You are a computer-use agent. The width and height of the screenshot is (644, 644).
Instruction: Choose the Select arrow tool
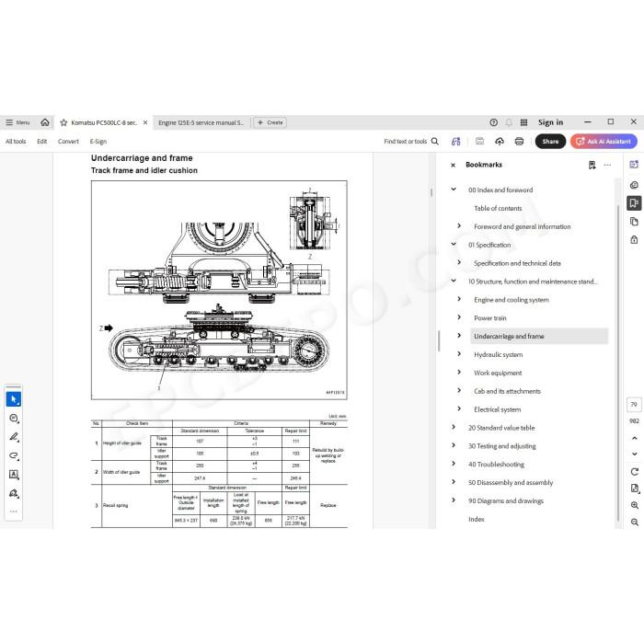click(x=14, y=399)
